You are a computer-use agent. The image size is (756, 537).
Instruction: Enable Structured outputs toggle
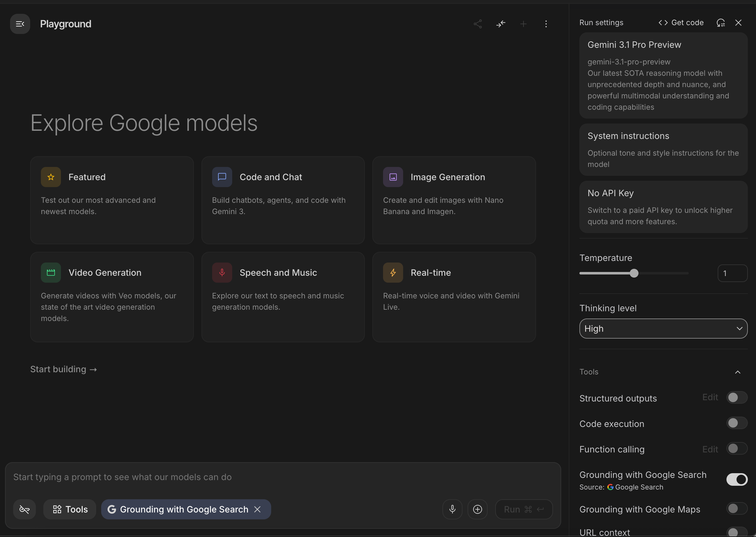point(737,397)
